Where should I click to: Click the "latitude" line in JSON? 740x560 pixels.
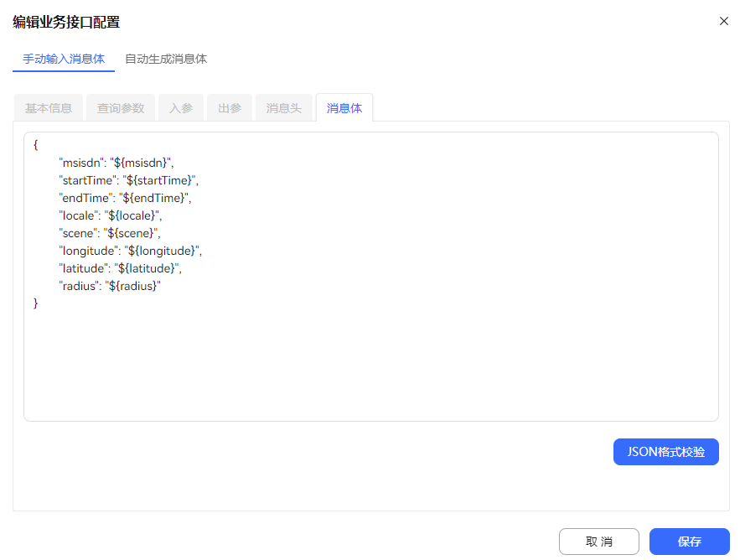pyautogui.click(x=120, y=268)
